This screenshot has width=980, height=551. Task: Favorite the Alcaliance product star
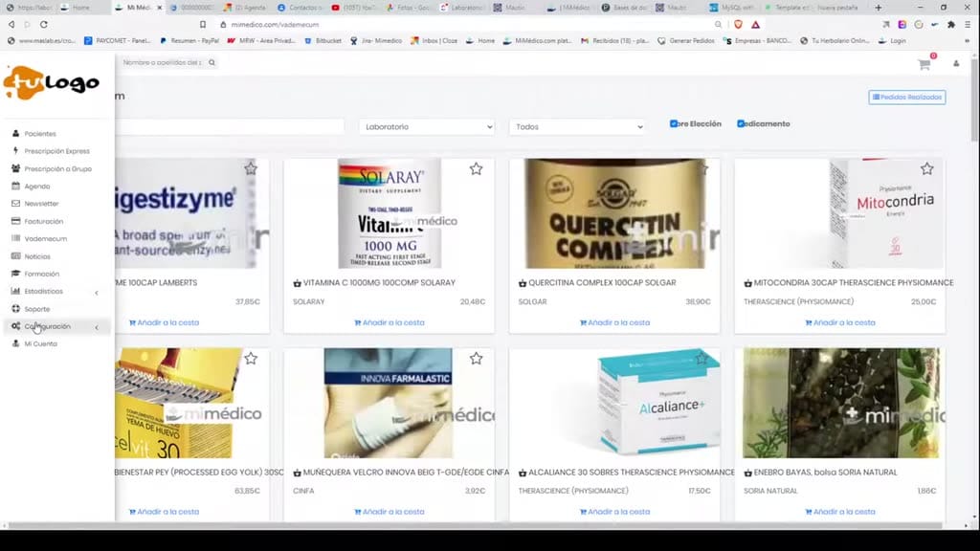pos(702,359)
